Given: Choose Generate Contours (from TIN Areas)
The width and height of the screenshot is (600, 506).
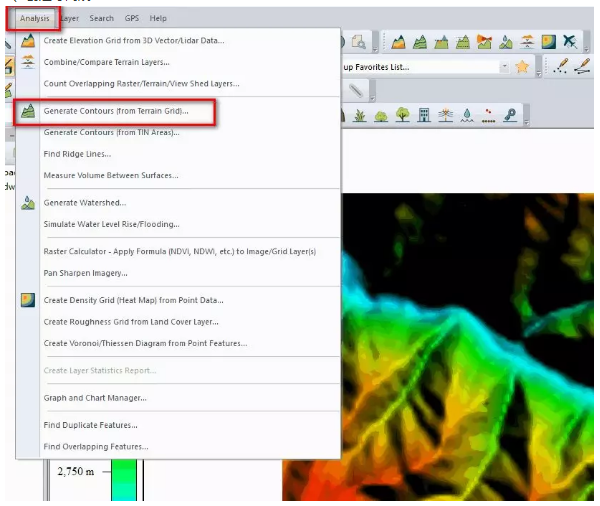Looking at the screenshot, I should (111, 132).
